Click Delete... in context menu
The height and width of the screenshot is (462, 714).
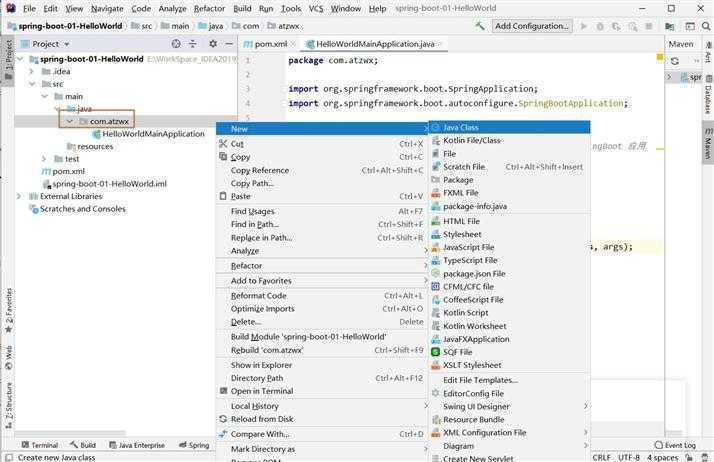(321, 321)
